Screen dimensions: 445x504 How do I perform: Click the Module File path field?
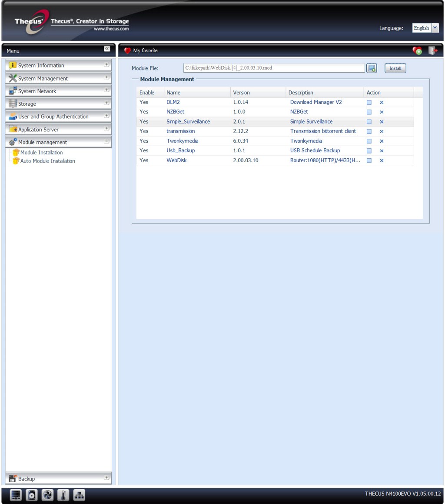point(274,68)
